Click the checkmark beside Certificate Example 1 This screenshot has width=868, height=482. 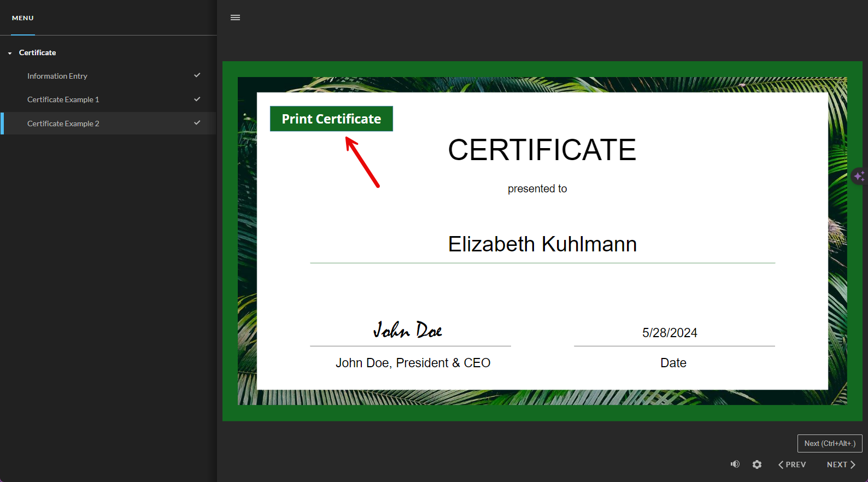[197, 99]
